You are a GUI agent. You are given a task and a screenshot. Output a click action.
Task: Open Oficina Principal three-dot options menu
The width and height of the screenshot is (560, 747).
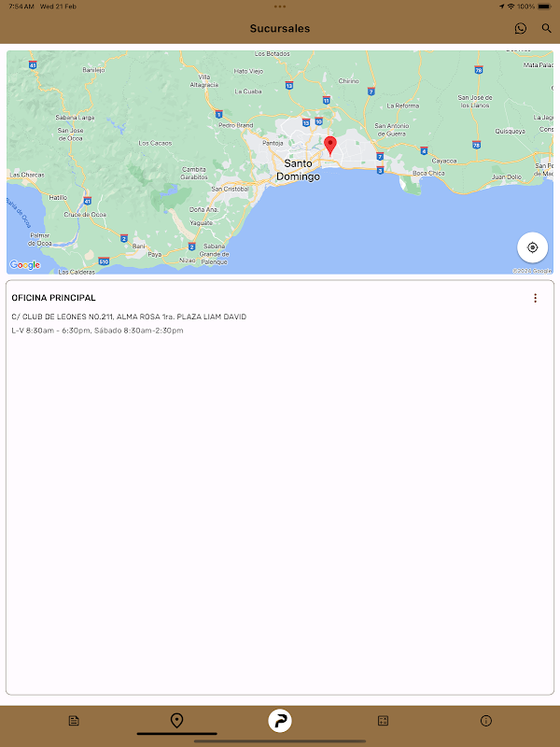coord(535,298)
